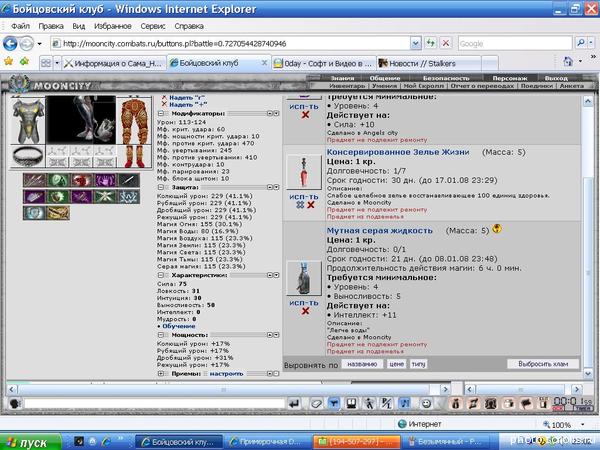Click the dark ring belt item slot

click(28, 156)
